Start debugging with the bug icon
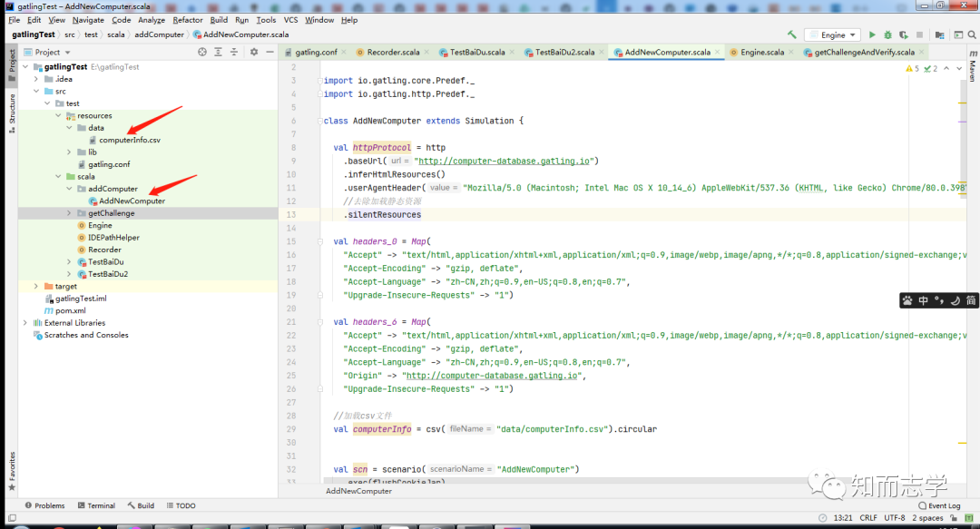 (x=887, y=35)
